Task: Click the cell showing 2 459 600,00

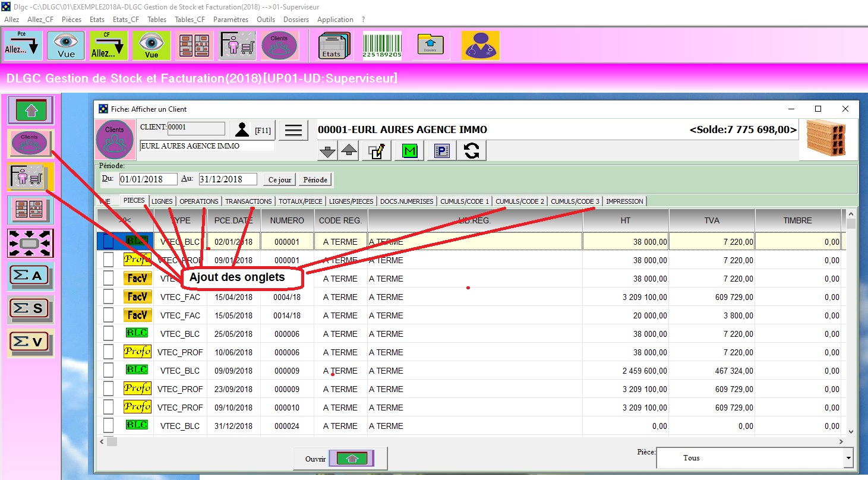Action: pos(626,371)
